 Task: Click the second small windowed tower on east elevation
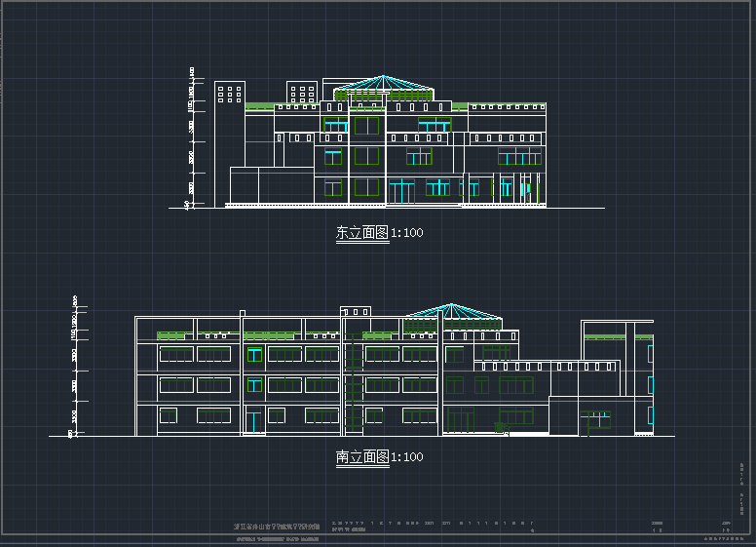pos(302,94)
